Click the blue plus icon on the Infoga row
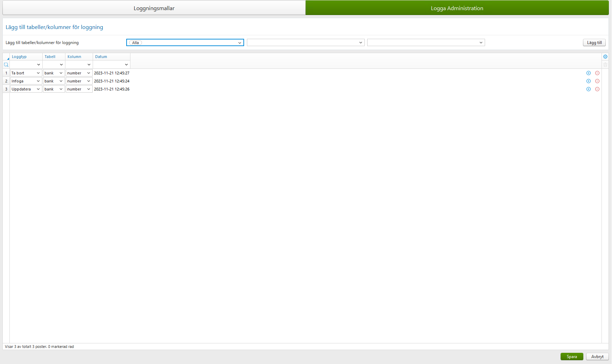 tap(588, 81)
